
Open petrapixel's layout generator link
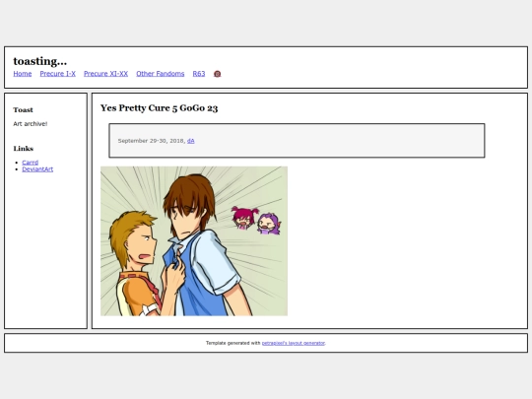tap(294, 343)
